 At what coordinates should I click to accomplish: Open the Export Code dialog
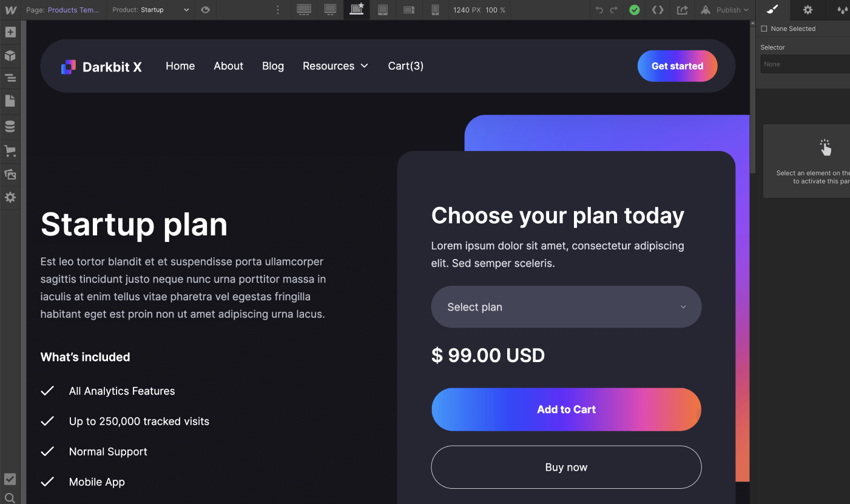coord(658,10)
